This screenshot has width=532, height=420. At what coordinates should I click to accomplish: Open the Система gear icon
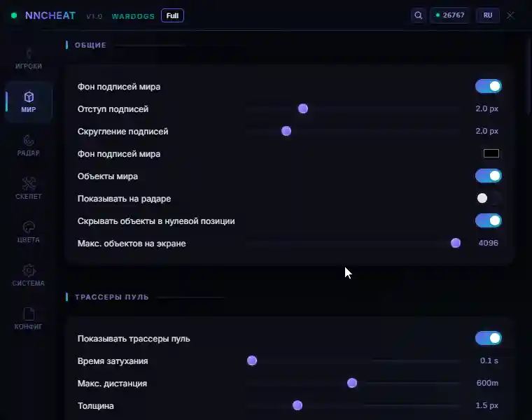(29, 271)
